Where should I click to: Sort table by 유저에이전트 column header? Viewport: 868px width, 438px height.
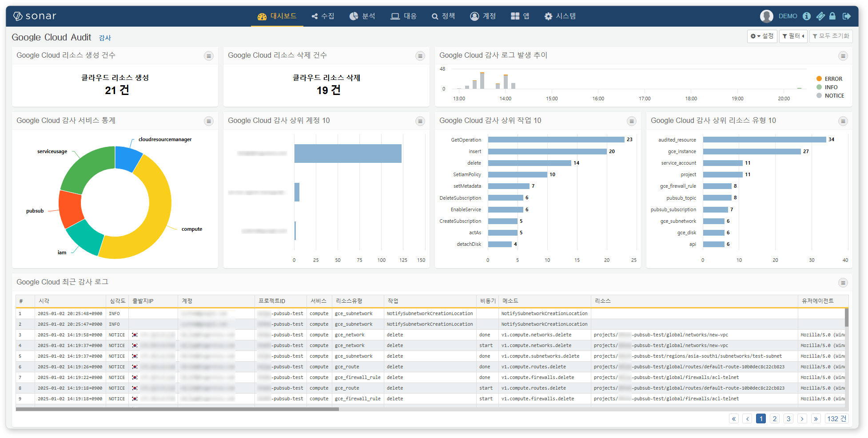[823, 301]
